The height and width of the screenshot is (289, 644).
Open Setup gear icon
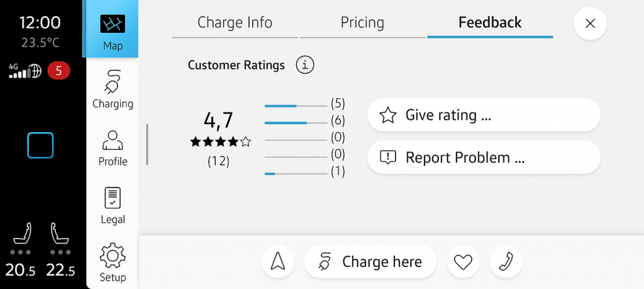113,263
